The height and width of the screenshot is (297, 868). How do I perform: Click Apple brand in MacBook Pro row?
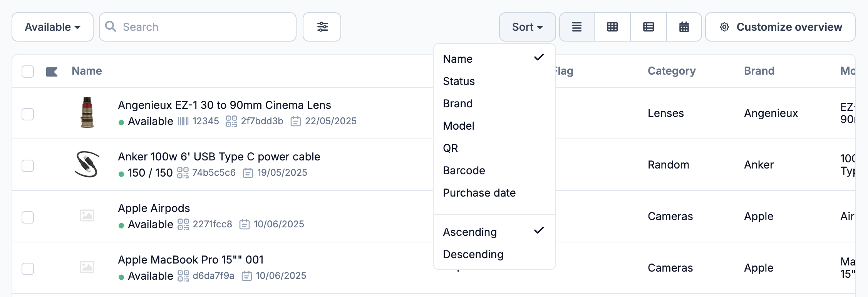(x=759, y=268)
